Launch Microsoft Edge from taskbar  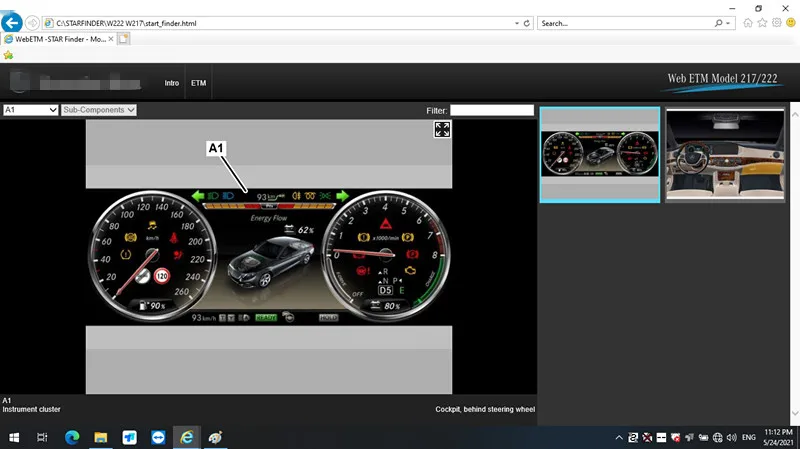72,437
